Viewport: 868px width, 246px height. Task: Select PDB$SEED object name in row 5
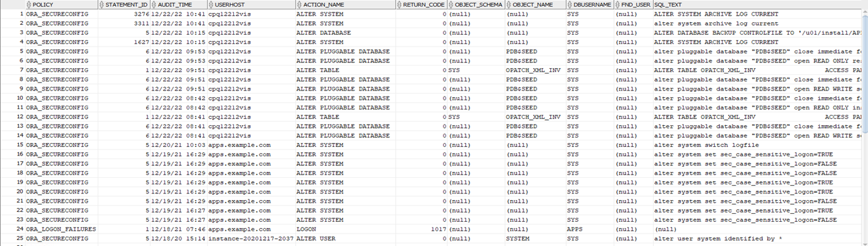[x=521, y=51]
